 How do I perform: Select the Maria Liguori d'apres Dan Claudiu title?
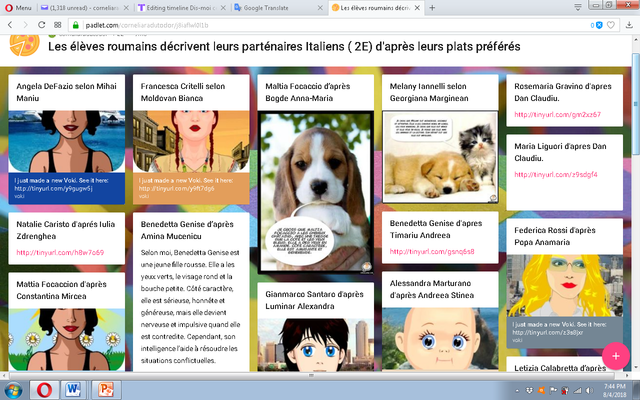click(560, 152)
